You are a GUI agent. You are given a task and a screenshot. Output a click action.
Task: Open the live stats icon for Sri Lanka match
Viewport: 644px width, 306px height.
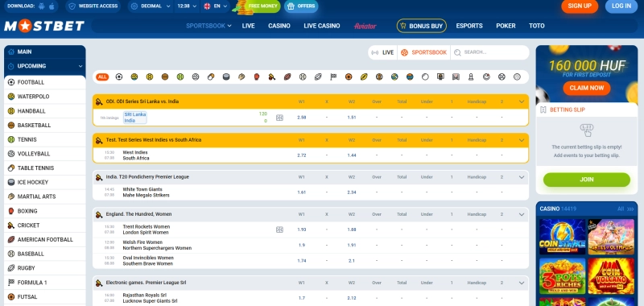279,118
